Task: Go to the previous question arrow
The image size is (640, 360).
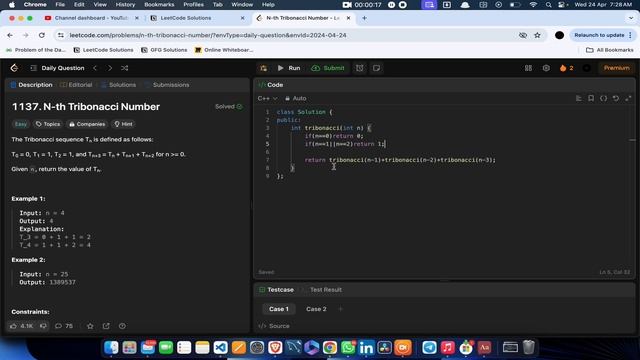Action: point(95,68)
